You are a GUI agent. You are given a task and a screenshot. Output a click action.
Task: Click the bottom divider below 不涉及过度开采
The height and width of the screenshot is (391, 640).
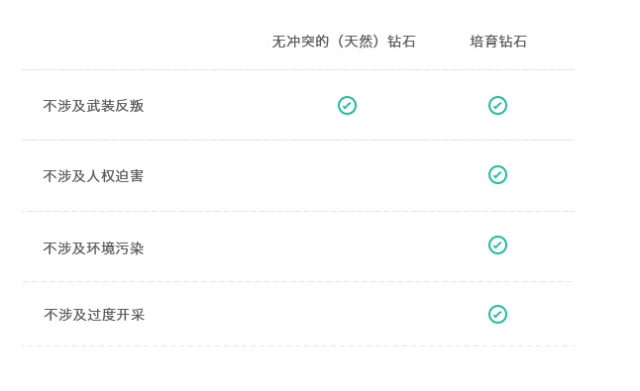[298, 346]
